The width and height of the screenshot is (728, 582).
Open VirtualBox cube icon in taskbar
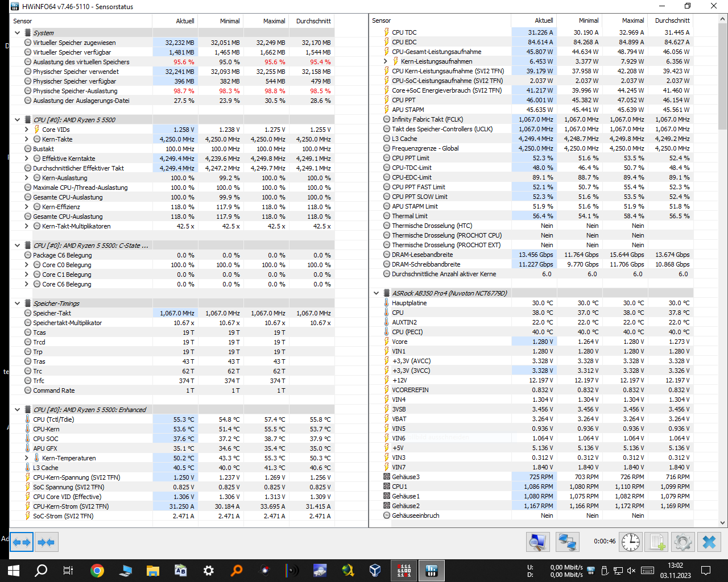[375, 571]
